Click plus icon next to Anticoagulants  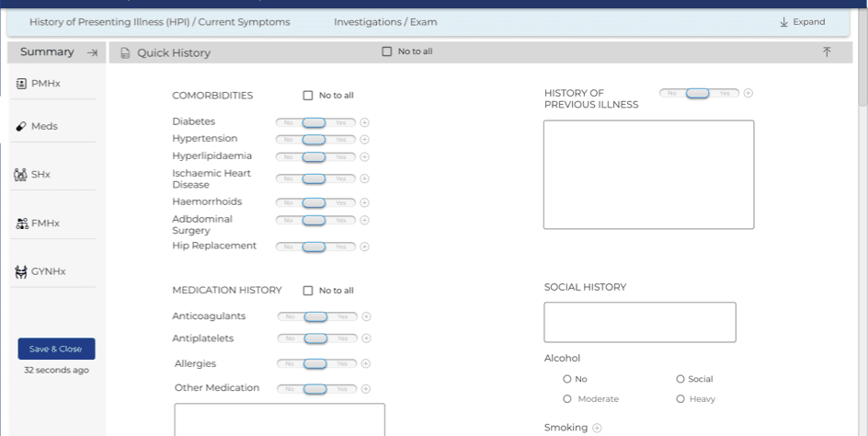point(366,316)
